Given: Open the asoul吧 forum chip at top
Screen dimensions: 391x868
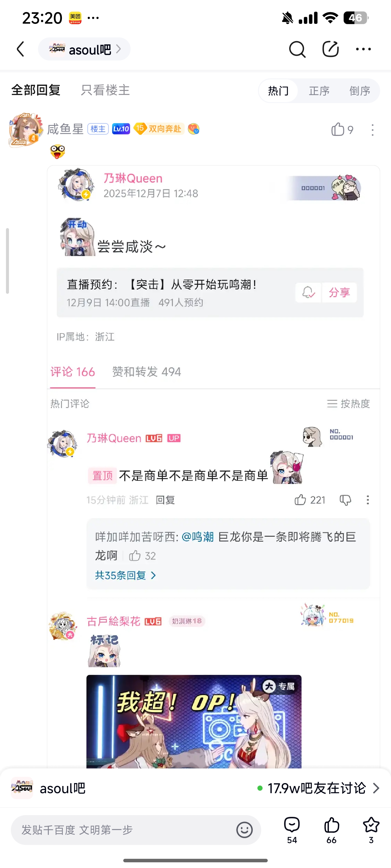Looking at the screenshot, I should [x=84, y=49].
